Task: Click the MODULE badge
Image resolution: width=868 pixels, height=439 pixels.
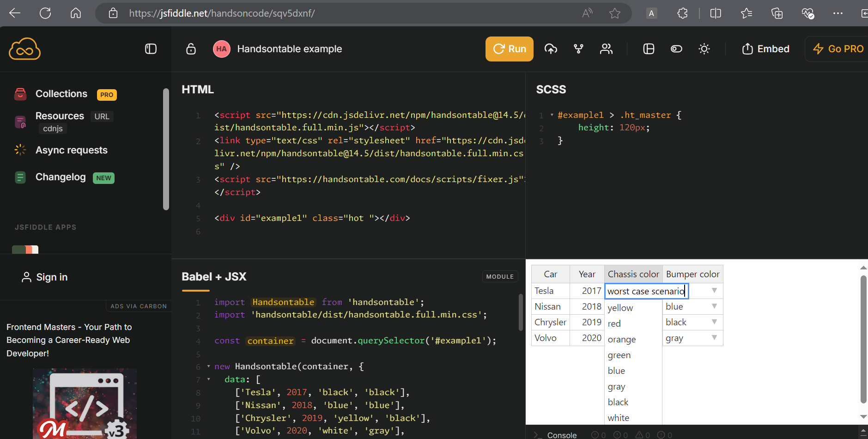Action: [500, 277]
